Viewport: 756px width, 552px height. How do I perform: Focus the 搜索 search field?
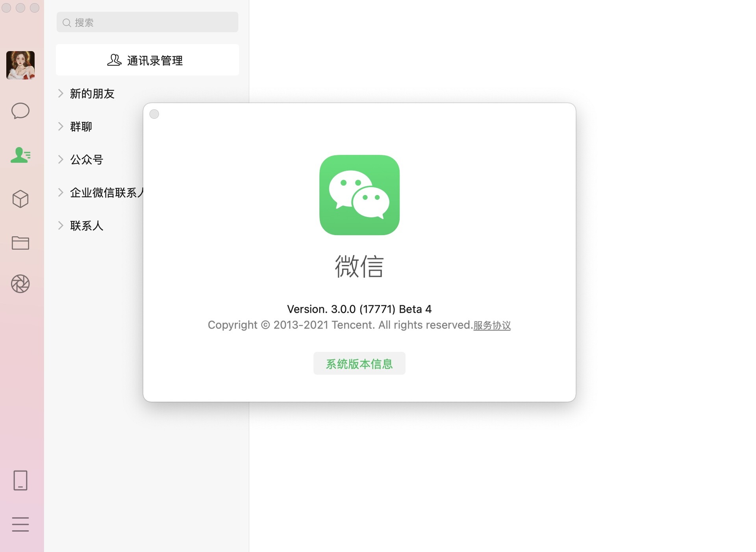[x=147, y=22]
